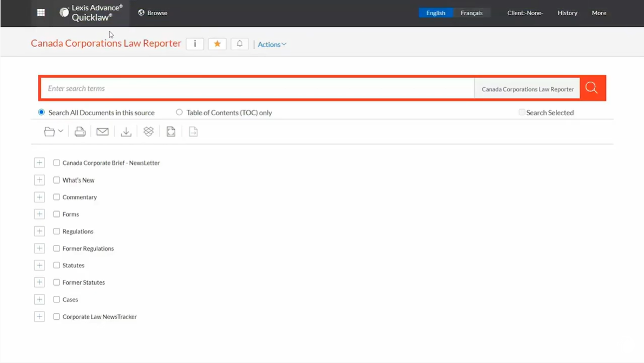Open Canada Corporate Brief - NewsLetter link
Viewport: 644px width, 363px height.
coord(111,163)
